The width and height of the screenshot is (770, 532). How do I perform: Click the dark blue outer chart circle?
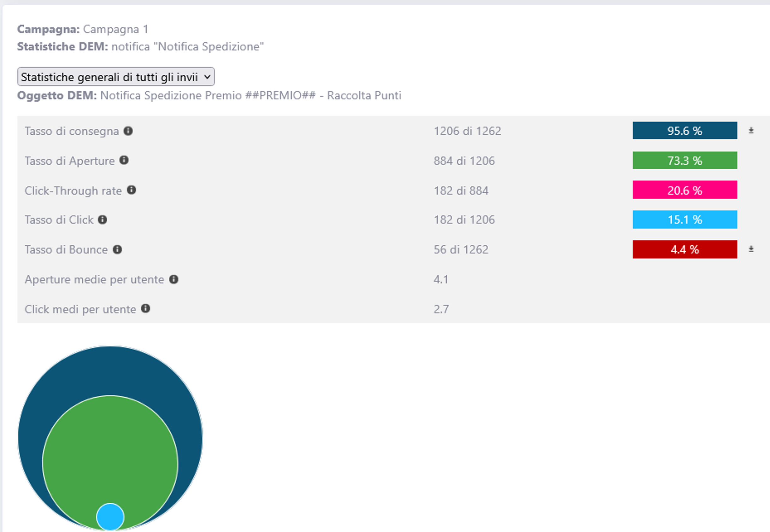110,370
